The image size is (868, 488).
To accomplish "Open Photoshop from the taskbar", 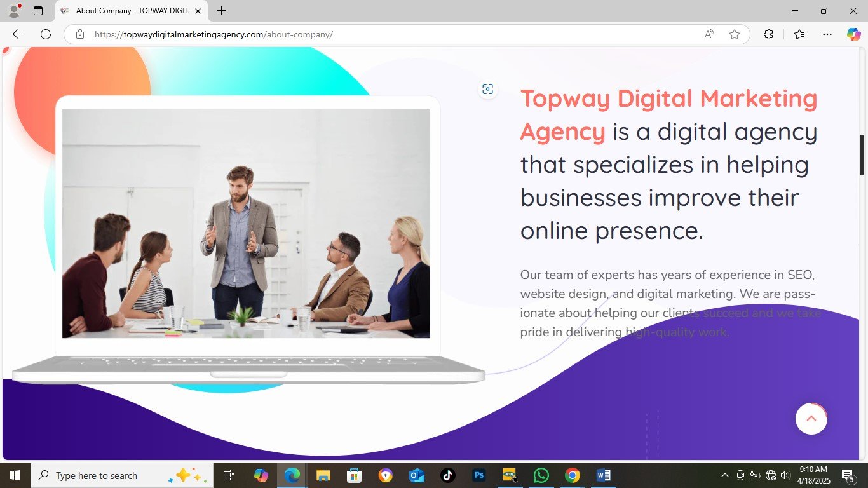I will click(479, 475).
